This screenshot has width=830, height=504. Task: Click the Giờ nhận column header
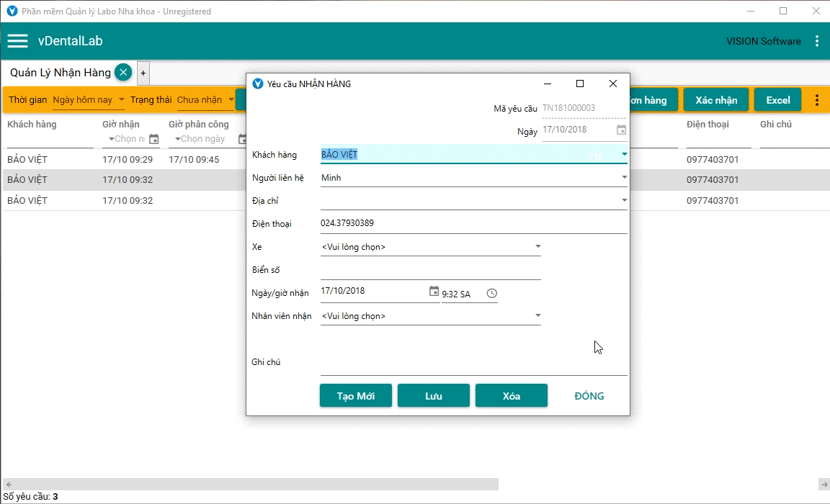click(121, 125)
